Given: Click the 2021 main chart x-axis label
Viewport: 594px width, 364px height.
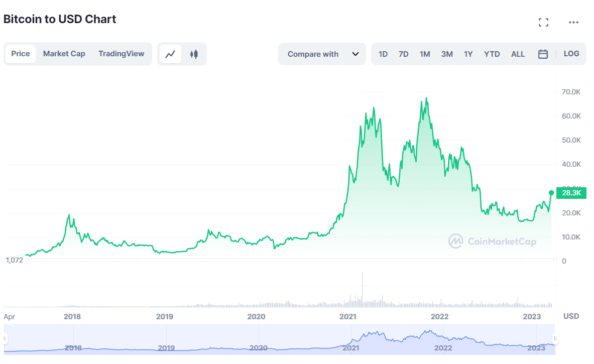Looking at the screenshot, I should [348, 317].
